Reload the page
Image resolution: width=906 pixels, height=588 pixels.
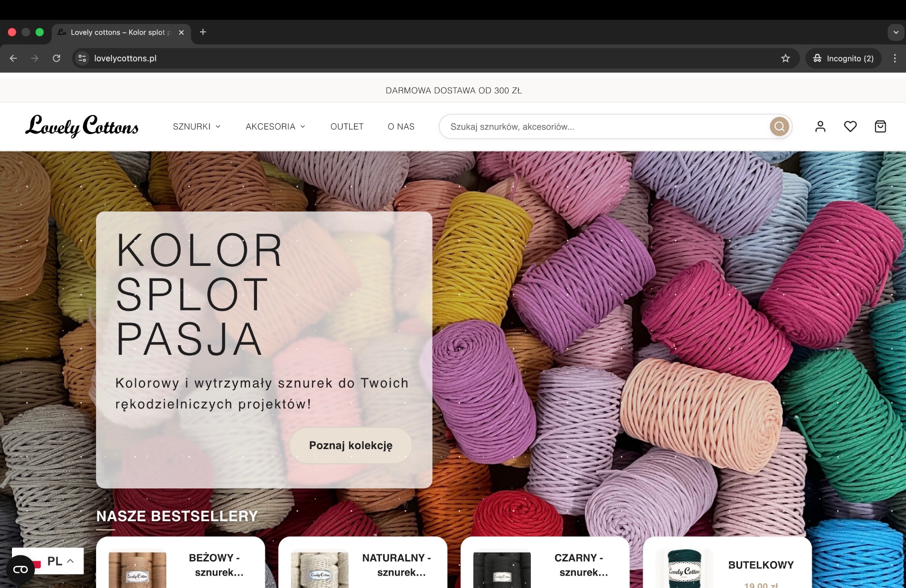(x=57, y=58)
